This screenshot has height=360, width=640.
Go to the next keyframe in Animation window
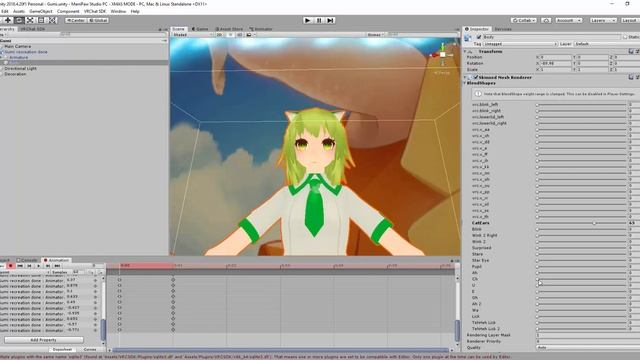point(48,266)
